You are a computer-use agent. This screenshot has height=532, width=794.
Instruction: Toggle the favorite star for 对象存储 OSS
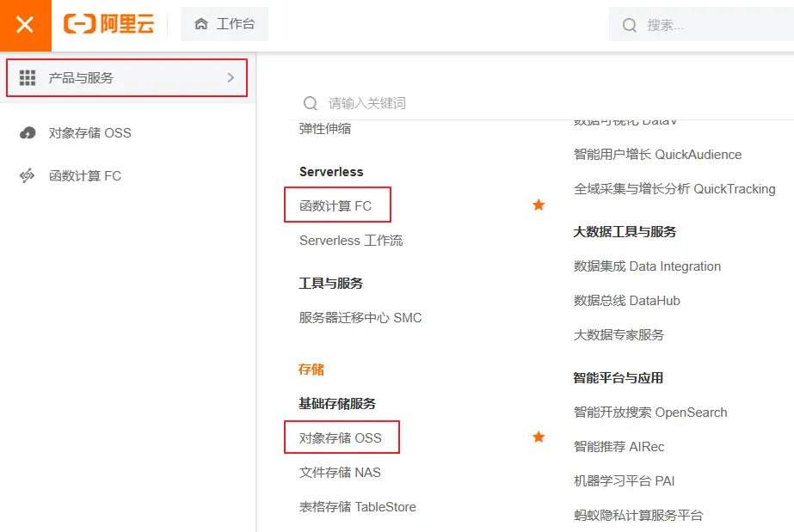point(539,437)
